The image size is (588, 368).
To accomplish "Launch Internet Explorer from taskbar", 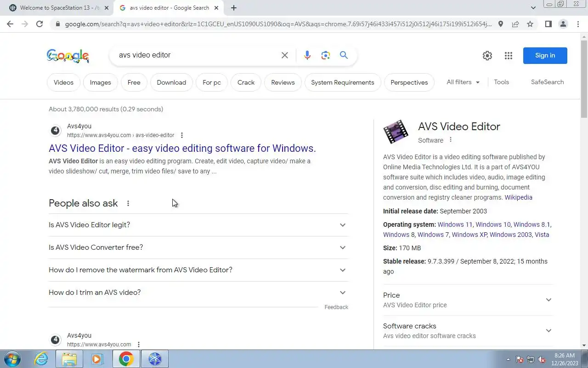I will pos(41,359).
